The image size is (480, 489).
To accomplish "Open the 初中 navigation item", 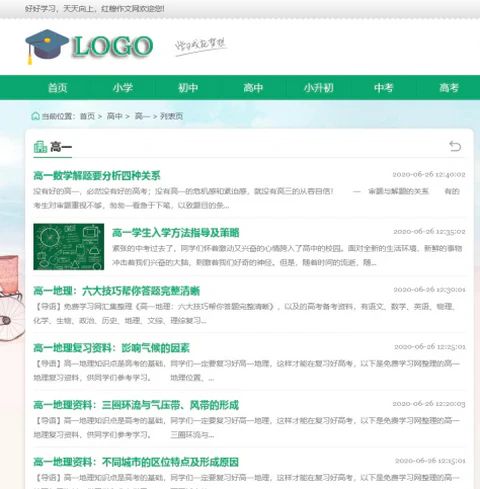I will [188, 88].
